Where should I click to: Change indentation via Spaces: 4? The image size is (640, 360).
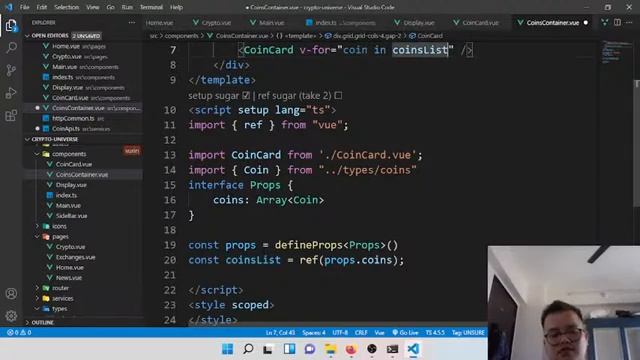(314, 333)
